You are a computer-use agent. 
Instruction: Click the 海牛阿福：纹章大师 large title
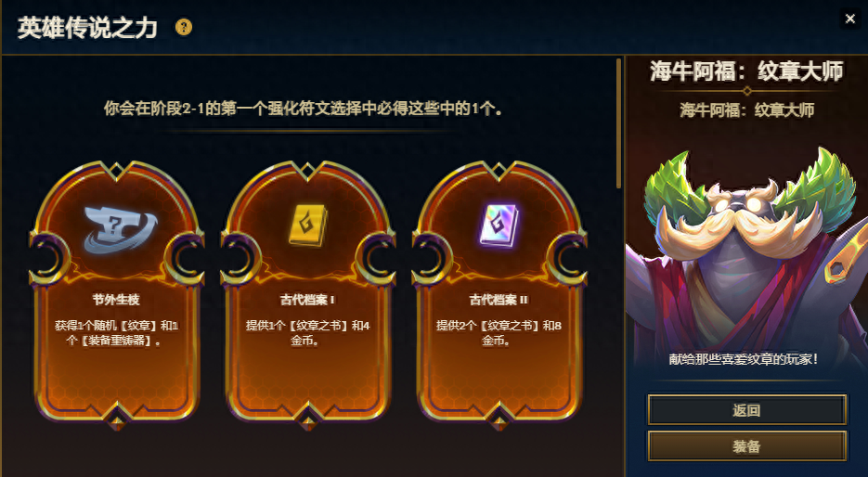(746, 71)
